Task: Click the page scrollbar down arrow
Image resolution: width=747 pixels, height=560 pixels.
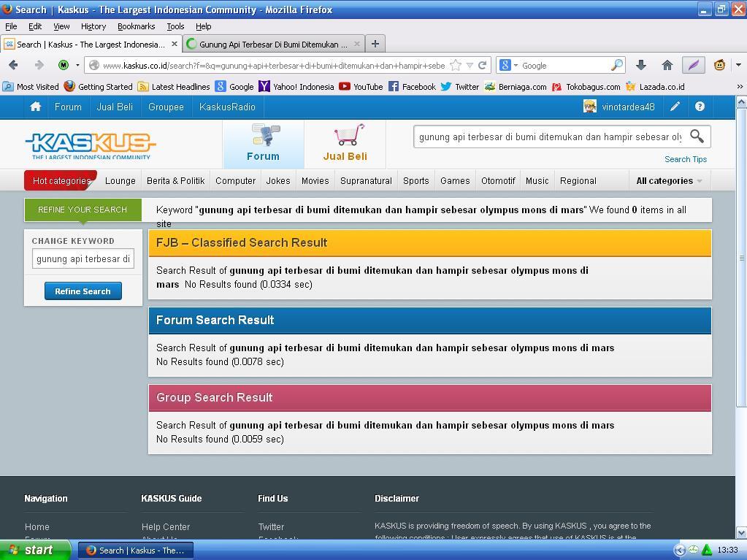Action: (x=741, y=532)
